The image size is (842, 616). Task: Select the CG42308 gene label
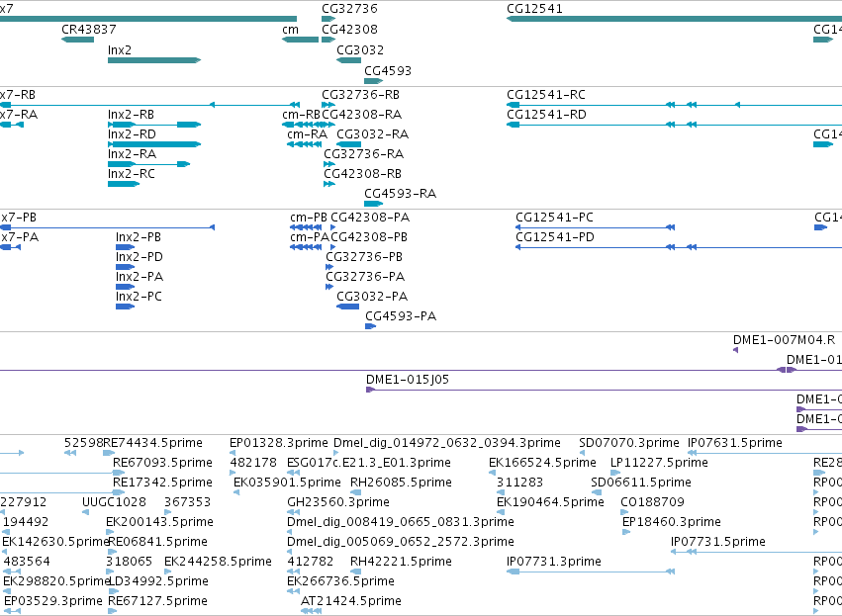coord(349,30)
